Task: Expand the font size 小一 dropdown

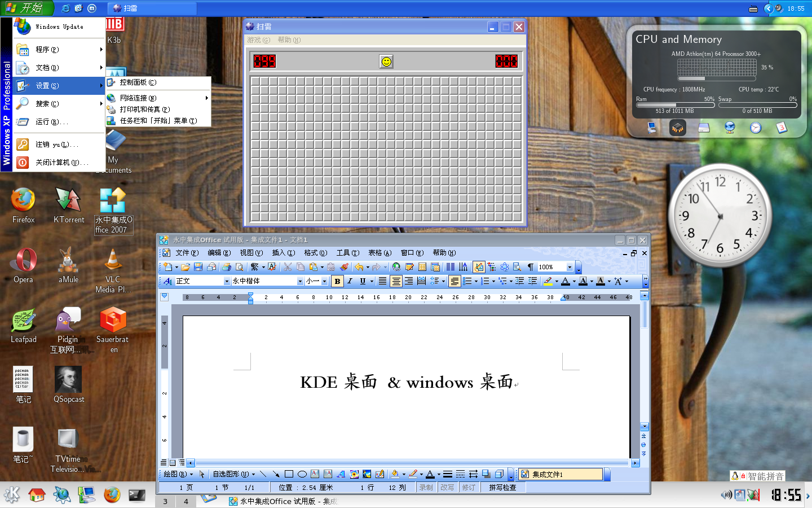Action: (x=324, y=281)
